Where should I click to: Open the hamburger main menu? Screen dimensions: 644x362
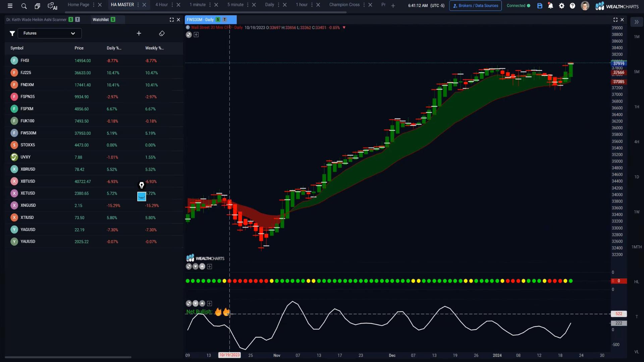tap(10, 6)
